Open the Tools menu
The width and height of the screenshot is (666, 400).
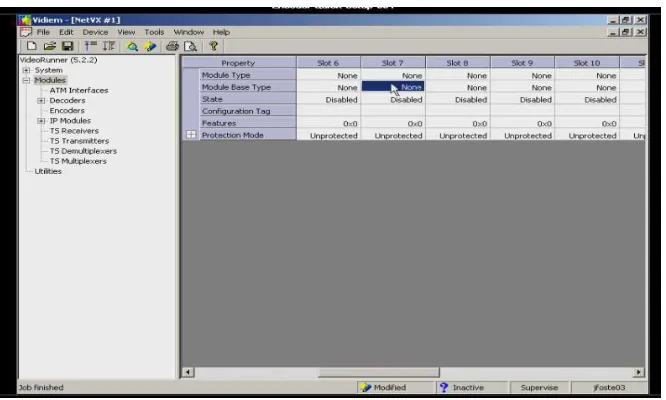(x=154, y=32)
